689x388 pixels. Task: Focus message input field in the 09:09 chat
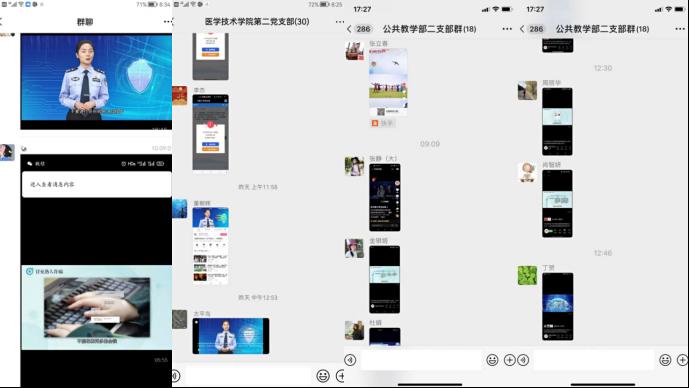coord(421,360)
